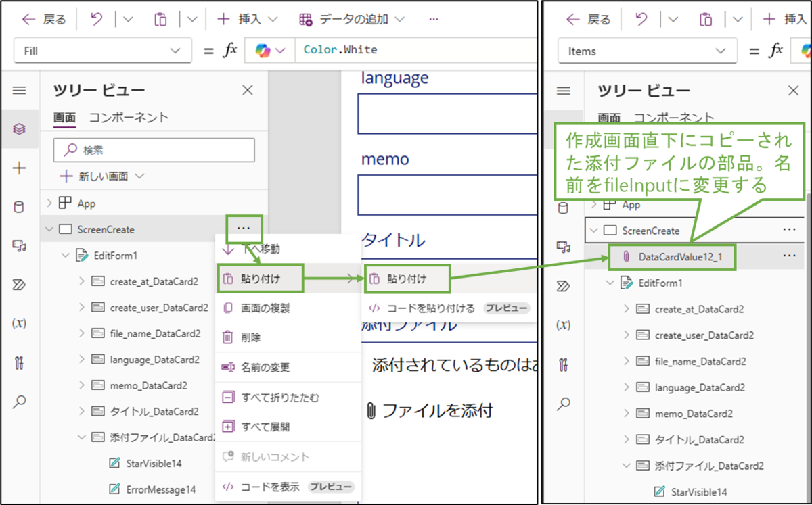
Task: Expand the App node in left tree
Action: coord(49,203)
